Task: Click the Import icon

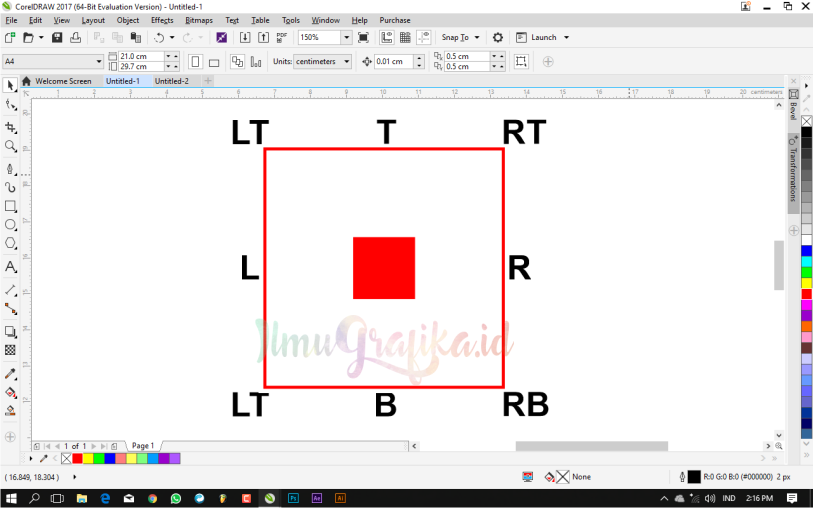Action: click(x=245, y=37)
